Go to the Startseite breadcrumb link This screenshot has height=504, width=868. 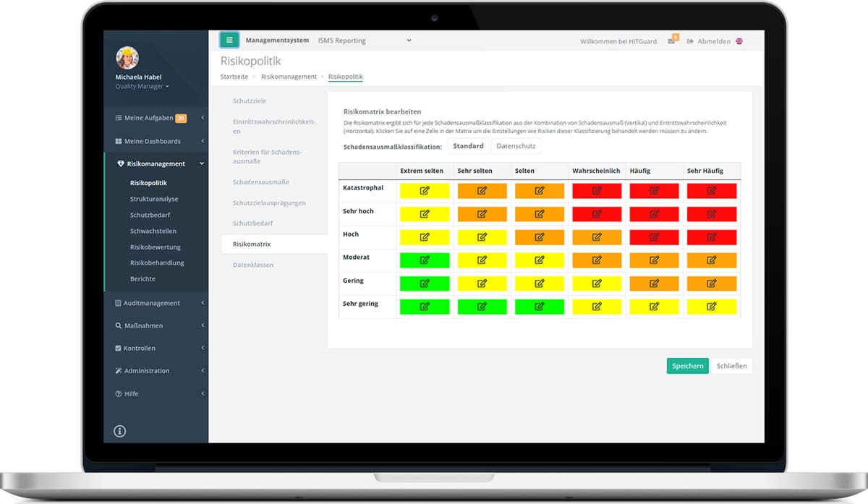point(234,76)
